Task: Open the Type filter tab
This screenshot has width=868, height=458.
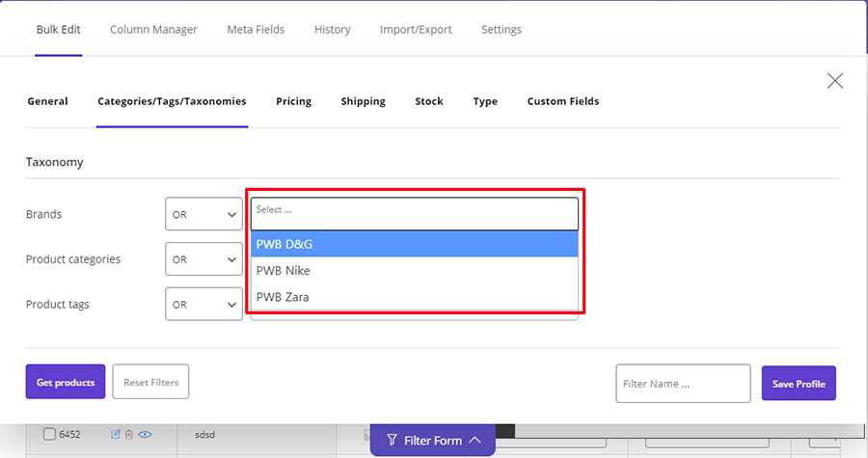Action: [x=485, y=101]
